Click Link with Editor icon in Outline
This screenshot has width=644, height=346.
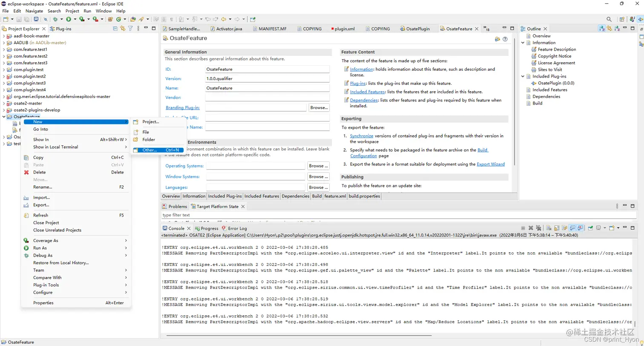point(609,29)
